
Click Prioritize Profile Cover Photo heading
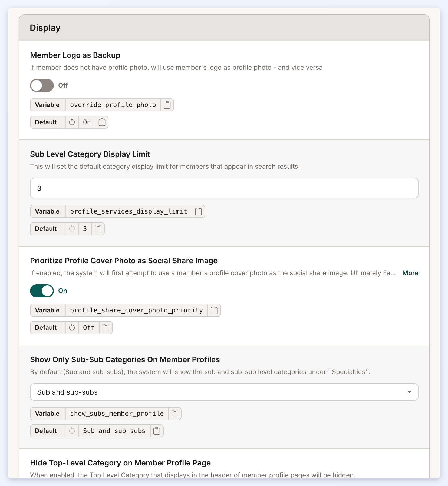pos(124,261)
